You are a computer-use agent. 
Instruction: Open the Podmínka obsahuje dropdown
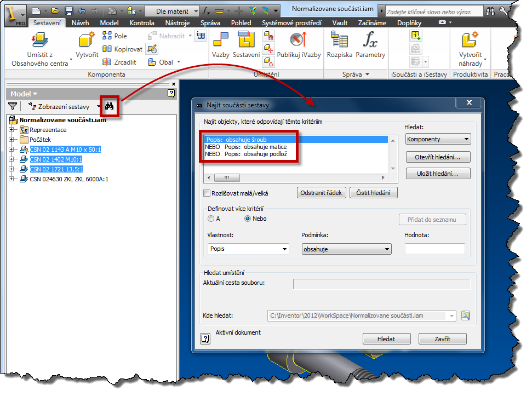(x=346, y=249)
